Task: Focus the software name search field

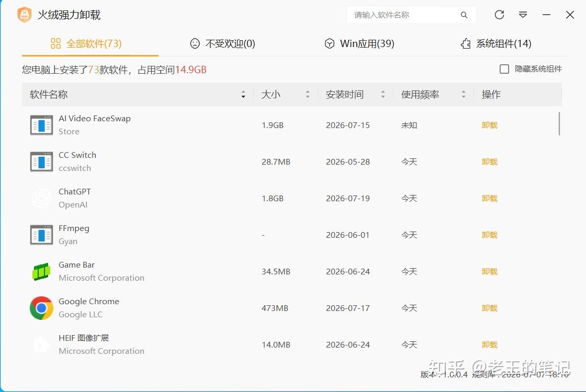Action: (411, 15)
